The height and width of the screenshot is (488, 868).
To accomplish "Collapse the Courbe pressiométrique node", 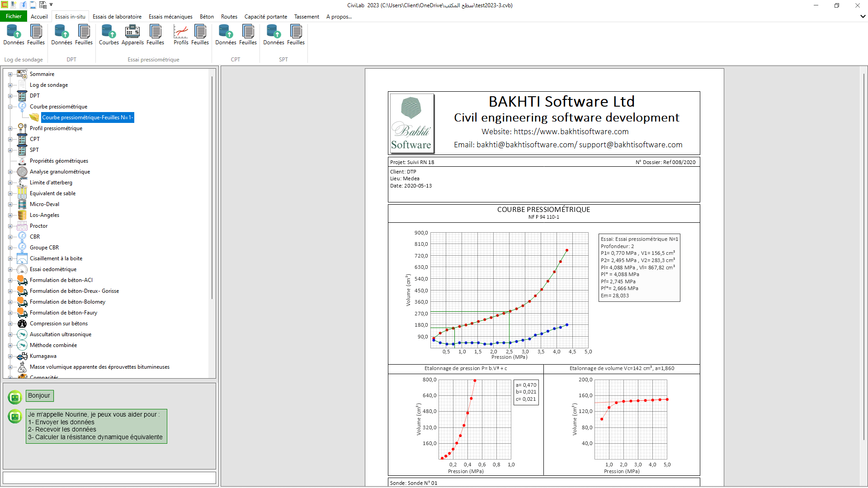I will (x=10, y=107).
